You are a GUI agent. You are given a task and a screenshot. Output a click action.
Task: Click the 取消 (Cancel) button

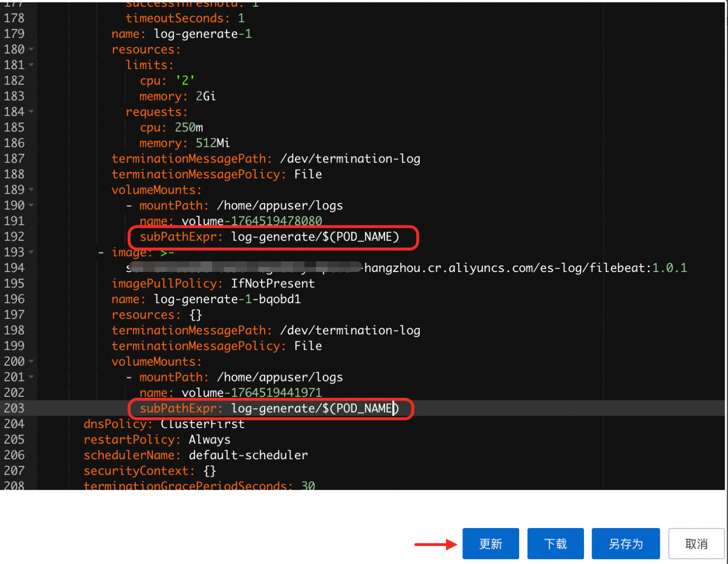696,543
